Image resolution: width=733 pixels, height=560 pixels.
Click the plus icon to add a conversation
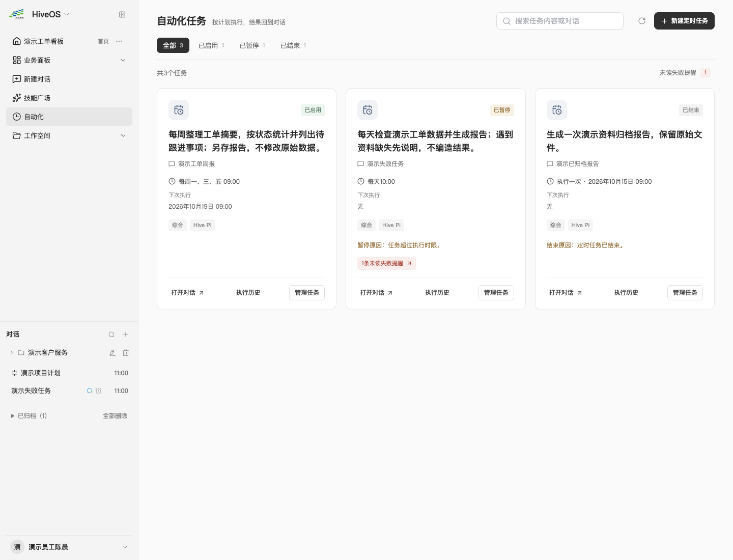point(126,334)
